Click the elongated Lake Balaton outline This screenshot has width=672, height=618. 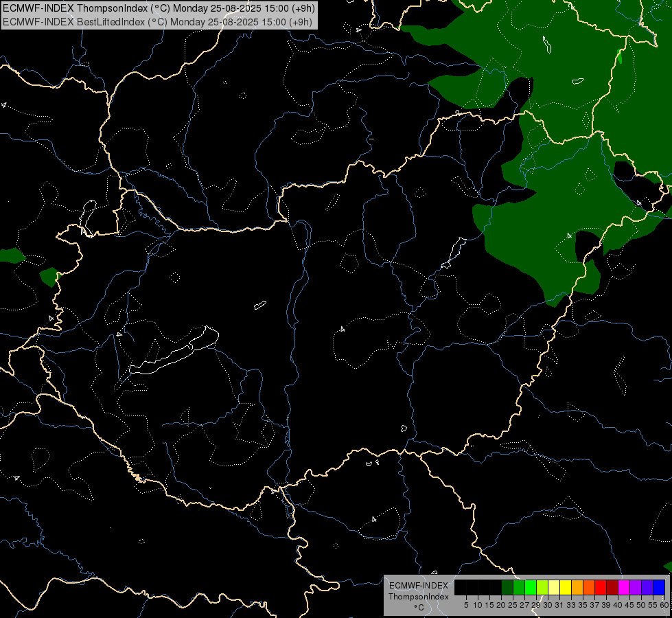click(174, 351)
